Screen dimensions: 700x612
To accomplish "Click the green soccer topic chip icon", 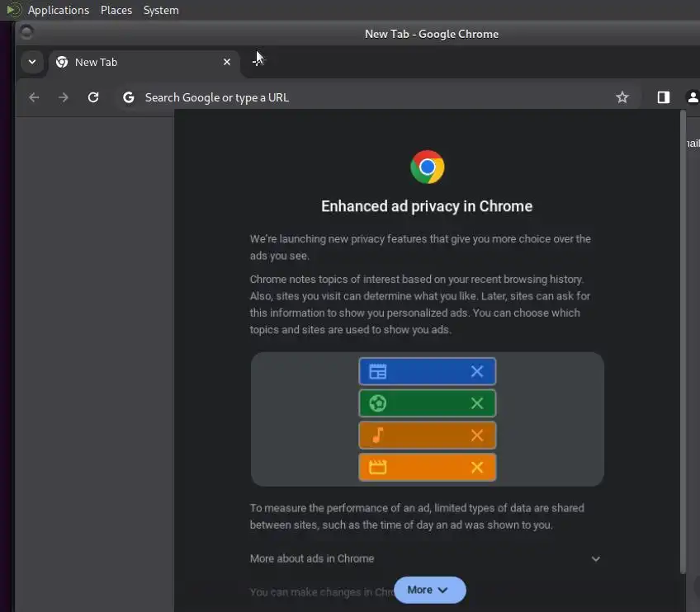I will point(378,403).
